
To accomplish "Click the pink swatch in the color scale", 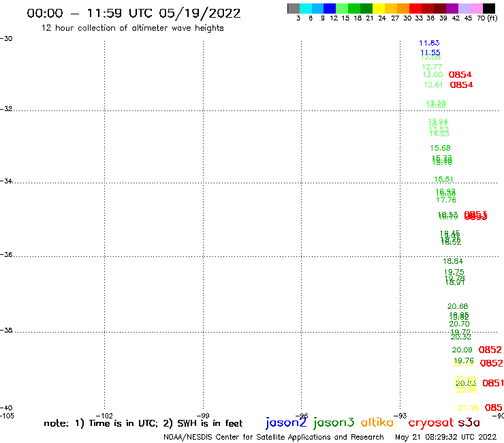I will point(477,8).
